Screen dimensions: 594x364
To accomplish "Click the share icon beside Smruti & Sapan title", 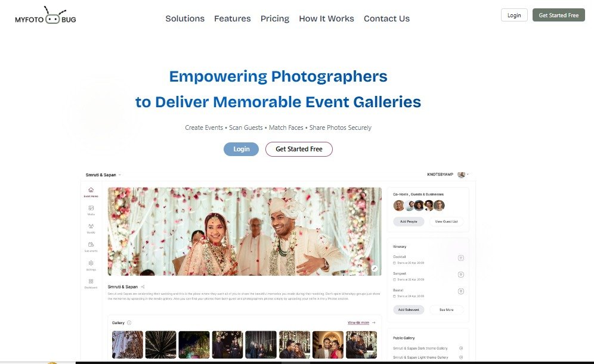I will pos(143,287).
